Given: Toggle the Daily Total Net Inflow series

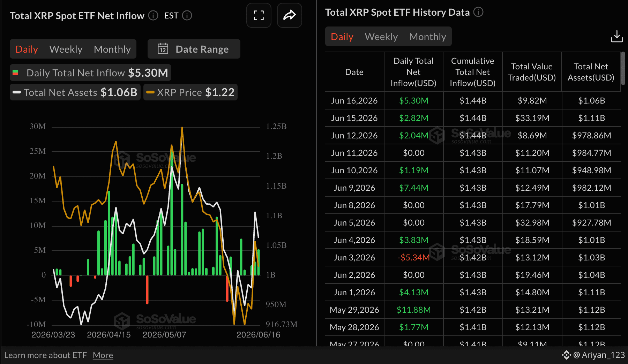Looking at the screenshot, I should coord(90,73).
